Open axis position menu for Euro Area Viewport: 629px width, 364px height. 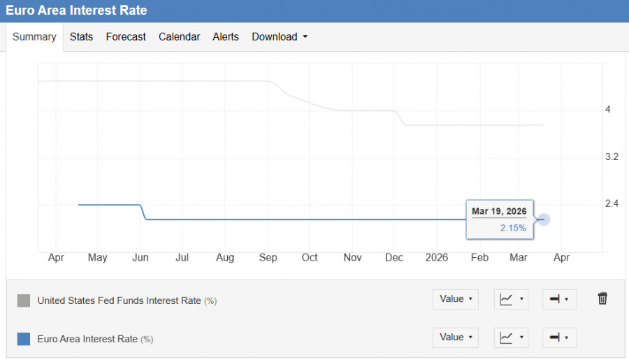(559, 338)
